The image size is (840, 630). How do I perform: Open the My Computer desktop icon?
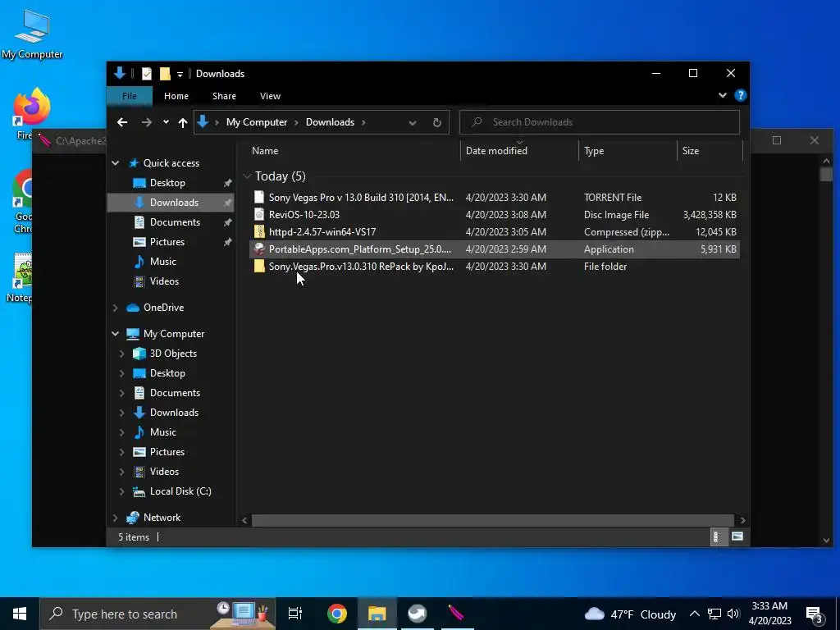click(x=32, y=34)
